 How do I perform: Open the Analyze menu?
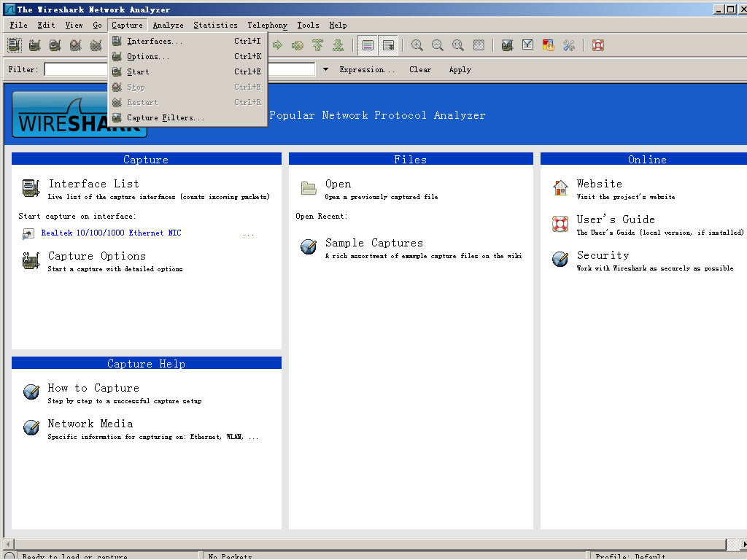169,25
